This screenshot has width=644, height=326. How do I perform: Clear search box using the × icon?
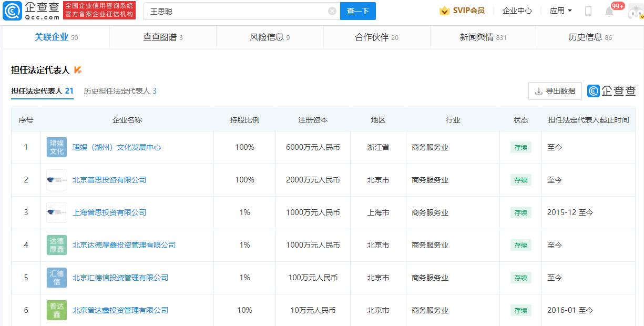tap(331, 11)
